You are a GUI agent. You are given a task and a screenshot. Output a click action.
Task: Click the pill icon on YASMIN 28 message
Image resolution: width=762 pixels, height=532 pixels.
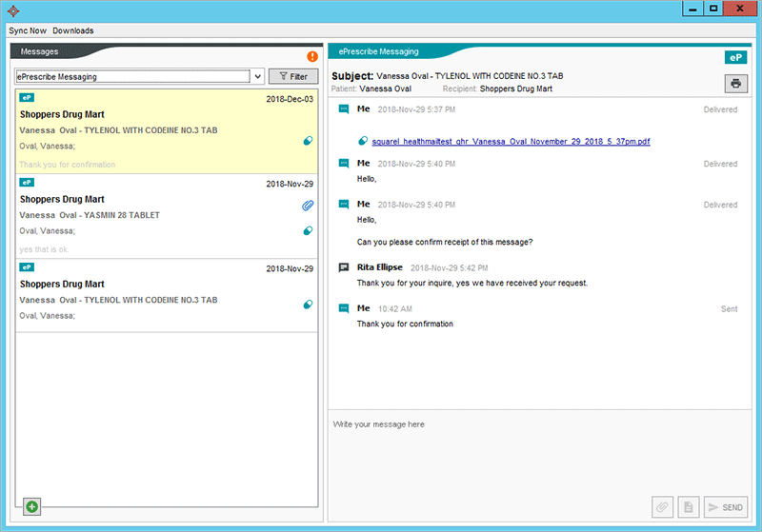[308, 230]
